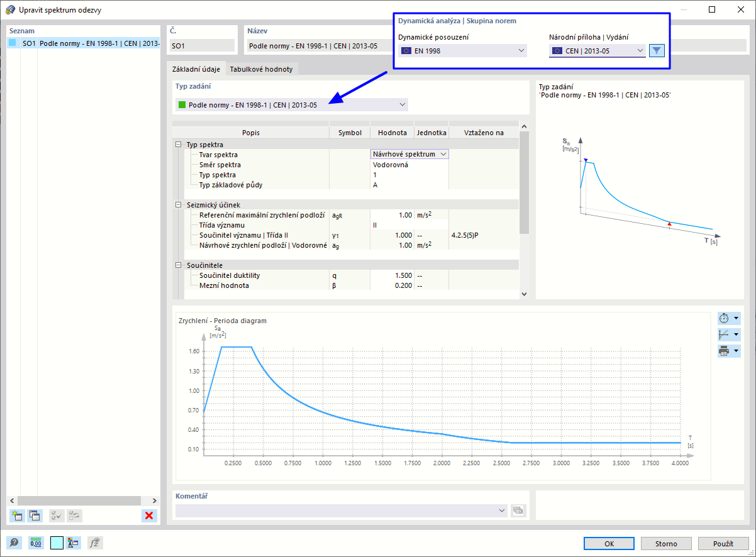Collapse the Typ spektra group
The image size is (756, 557).
point(179,145)
